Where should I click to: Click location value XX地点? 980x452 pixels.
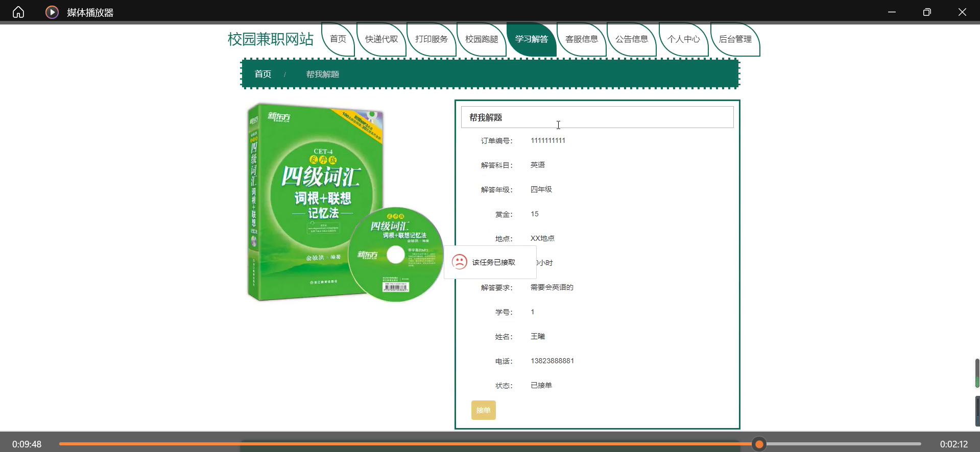(542, 238)
